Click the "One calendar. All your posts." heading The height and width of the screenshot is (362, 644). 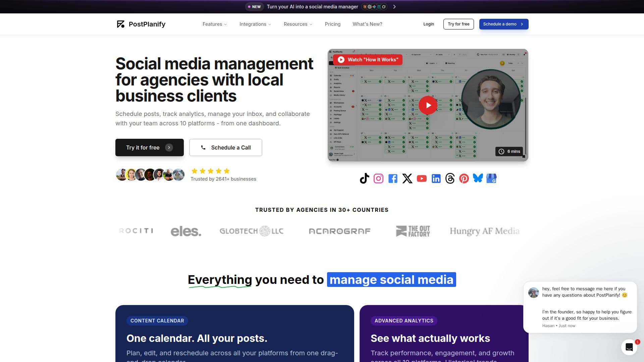197,338
